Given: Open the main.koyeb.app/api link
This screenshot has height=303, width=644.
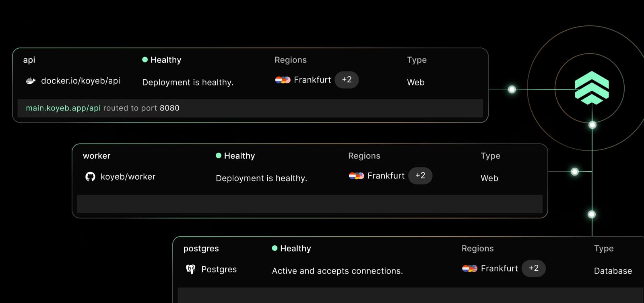Looking at the screenshot, I should (63, 108).
